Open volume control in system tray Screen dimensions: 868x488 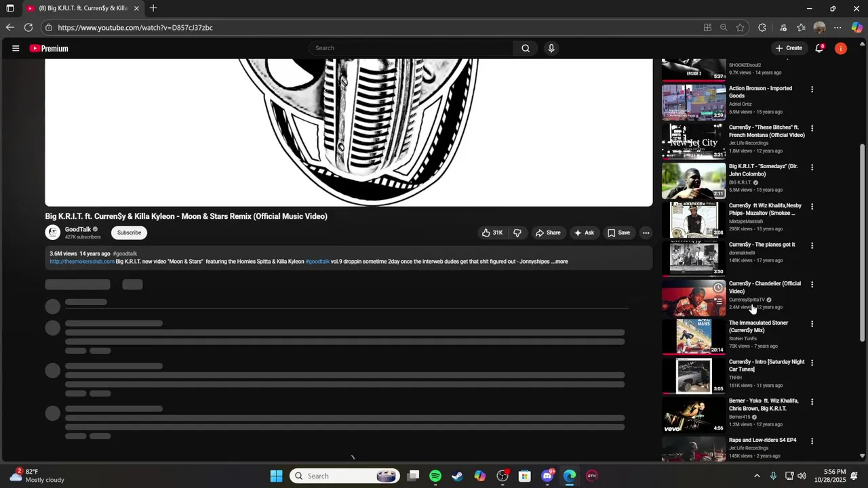point(802,476)
